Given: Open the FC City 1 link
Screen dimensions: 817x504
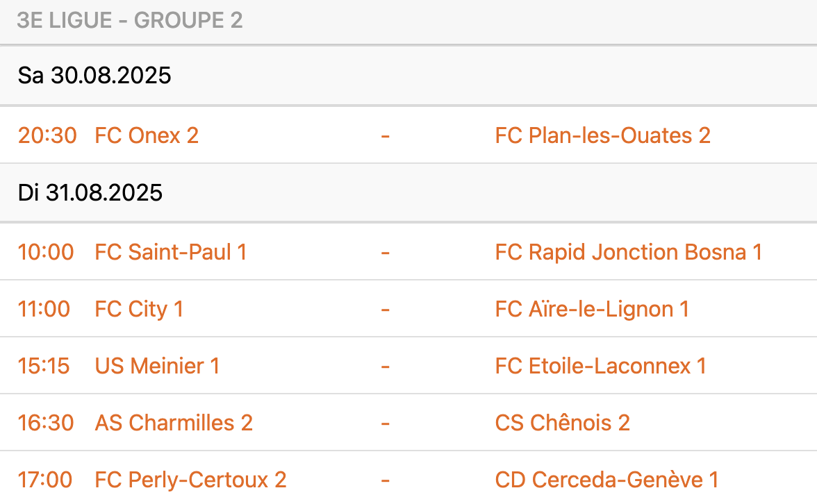Looking at the screenshot, I should click(139, 309).
